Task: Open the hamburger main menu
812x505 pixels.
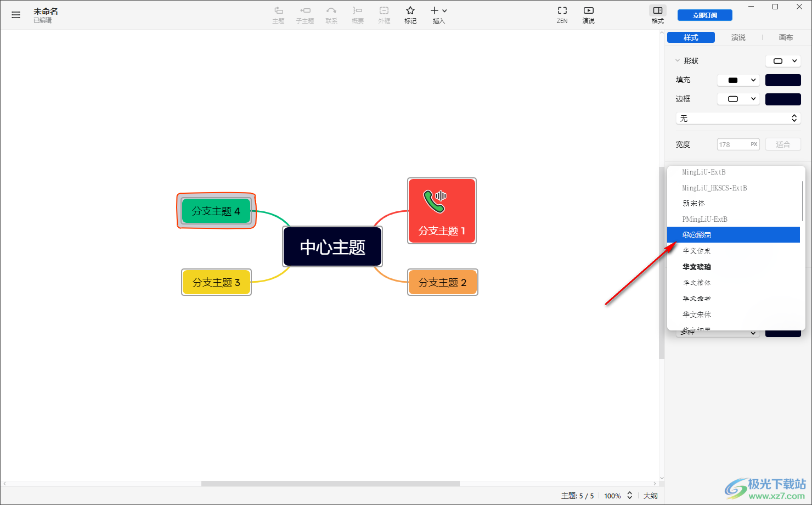Action: 16,15
